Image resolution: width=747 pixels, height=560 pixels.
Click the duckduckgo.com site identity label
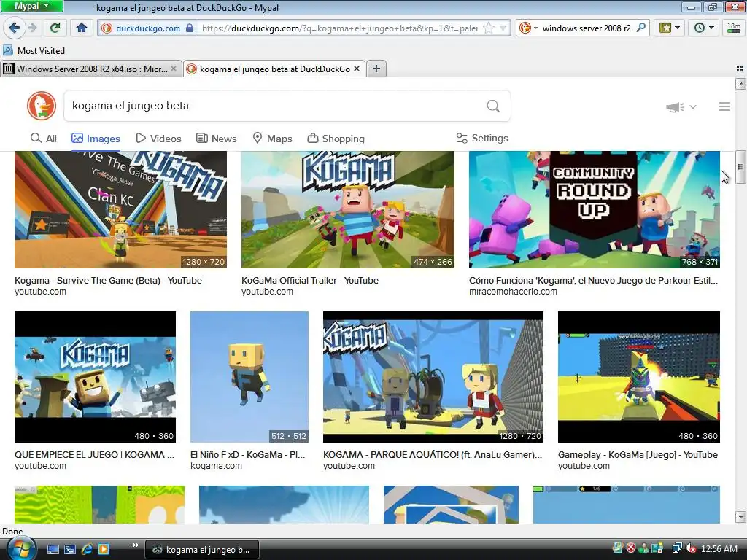148,28
